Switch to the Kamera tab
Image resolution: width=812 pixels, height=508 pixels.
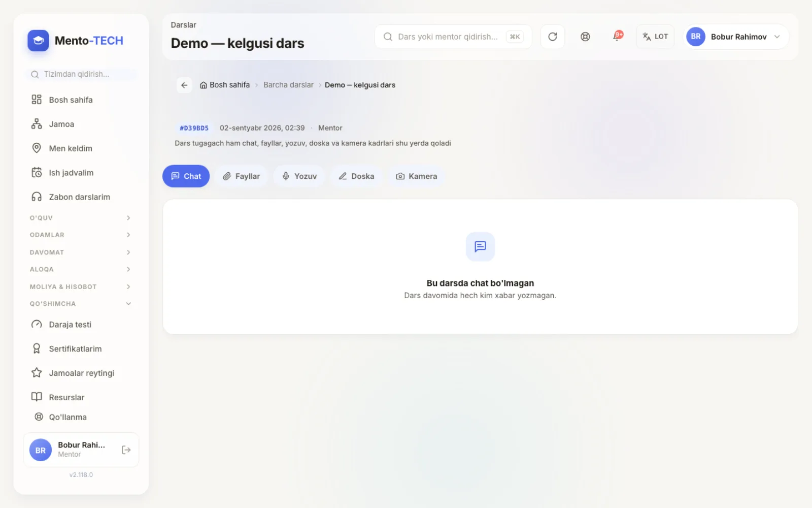click(x=416, y=176)
